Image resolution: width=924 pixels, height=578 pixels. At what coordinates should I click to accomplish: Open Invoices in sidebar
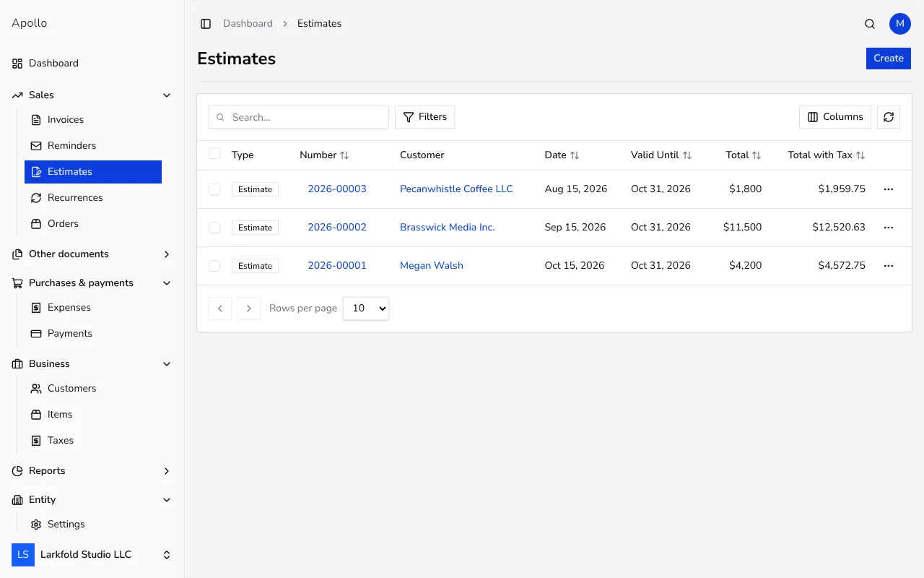pos(93,120)
